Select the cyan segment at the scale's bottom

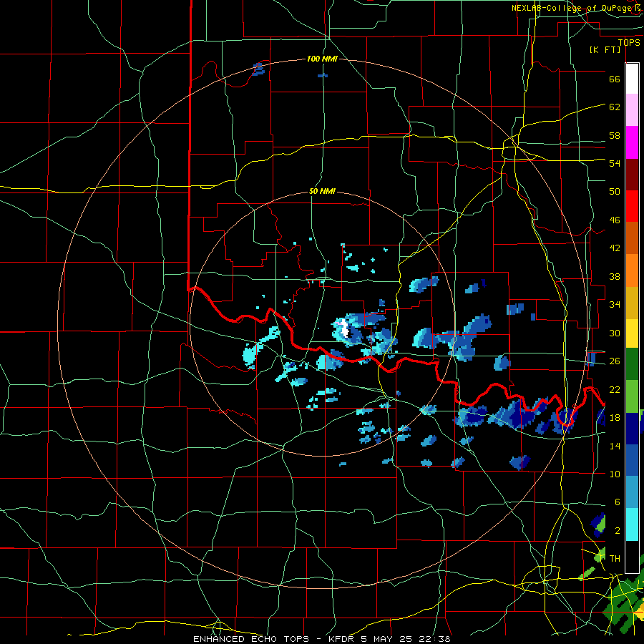(x=632, y=525)
